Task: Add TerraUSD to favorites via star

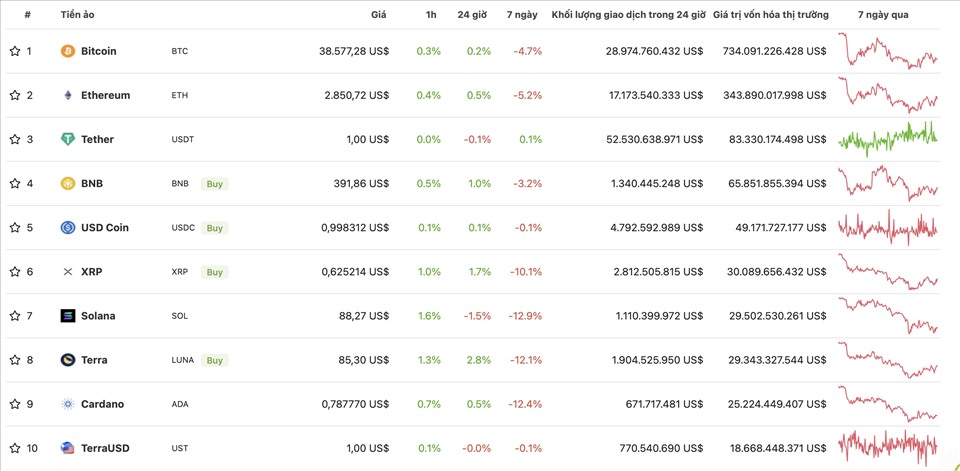Action: tap(15, 448)
